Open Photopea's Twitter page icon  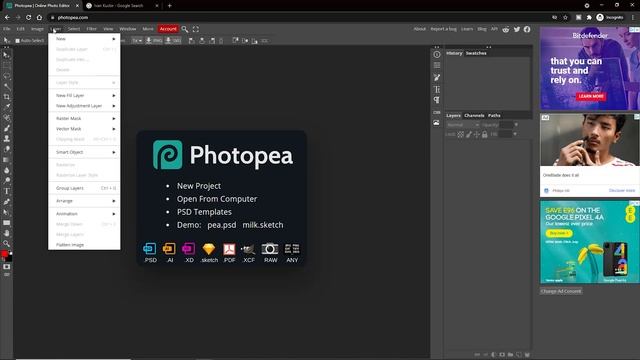coord(517,29)
